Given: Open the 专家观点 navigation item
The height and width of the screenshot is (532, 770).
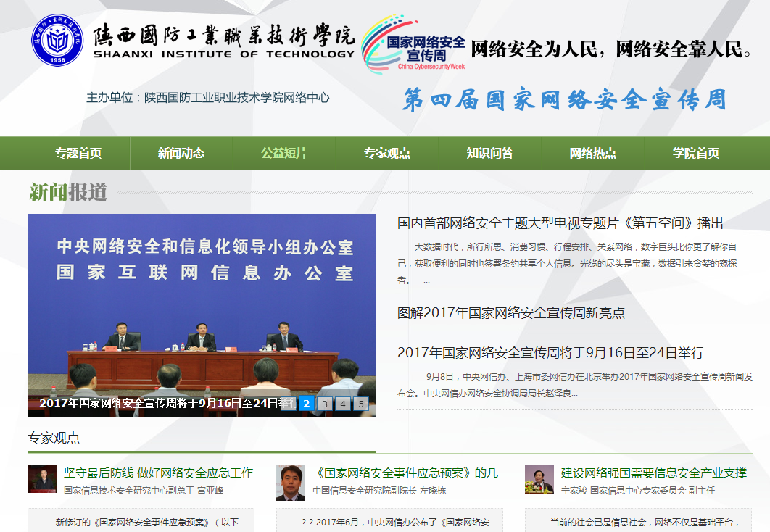Looking at the screenshot, I should click(x=387, y=153).
